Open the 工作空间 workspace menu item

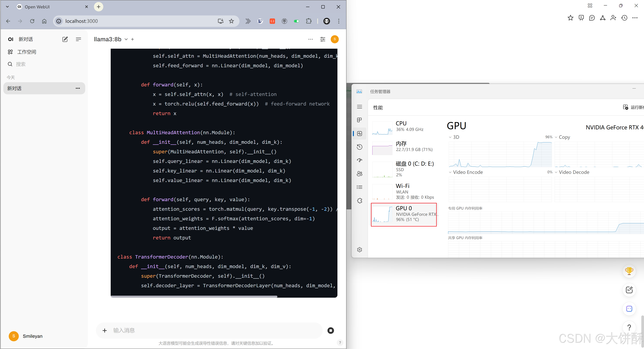click(26, 52)
